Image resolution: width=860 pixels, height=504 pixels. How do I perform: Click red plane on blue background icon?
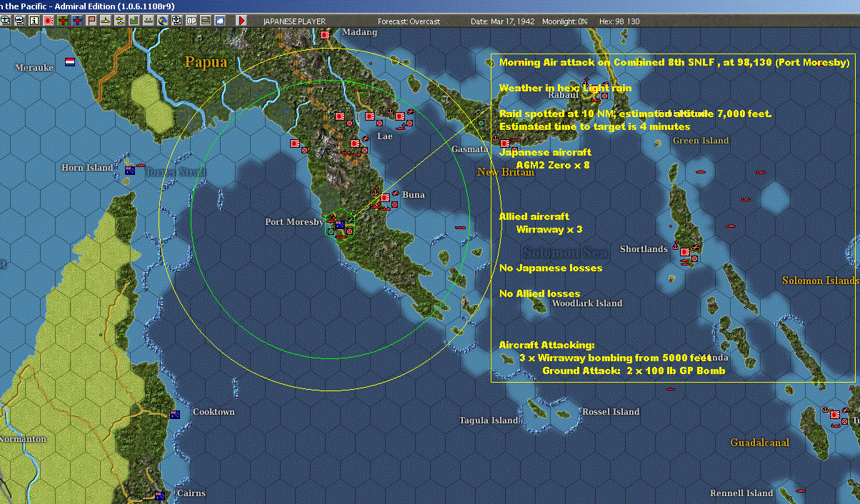(77, 21)
